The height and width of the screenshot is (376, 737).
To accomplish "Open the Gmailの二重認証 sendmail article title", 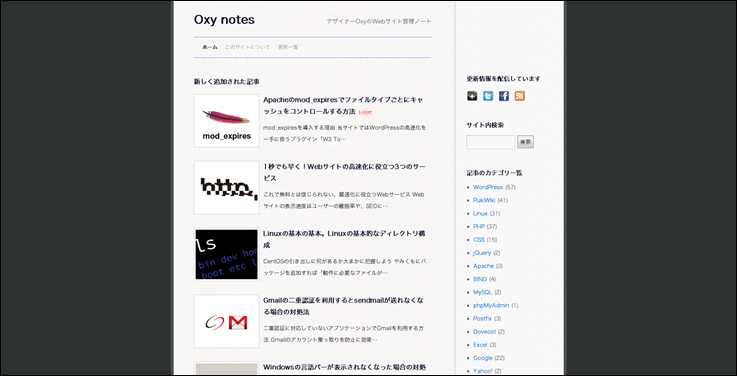I will (x=344, y=306).
